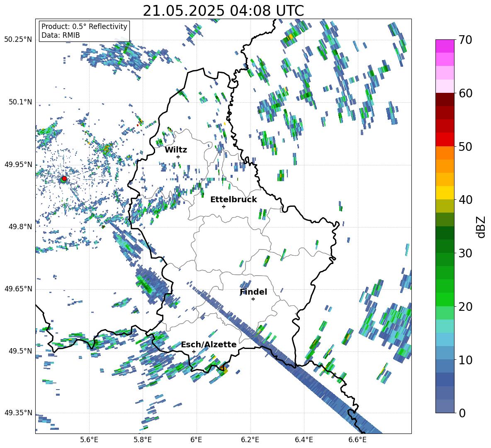491x448 pixels.
Task: Click the red radar site marker
Action: 64,179
